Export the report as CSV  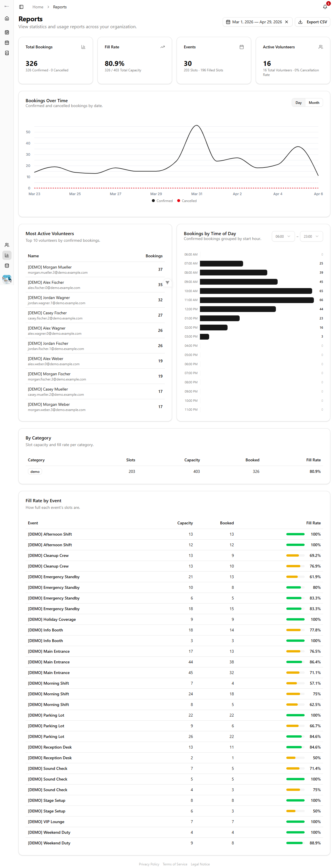coord(312,22)
